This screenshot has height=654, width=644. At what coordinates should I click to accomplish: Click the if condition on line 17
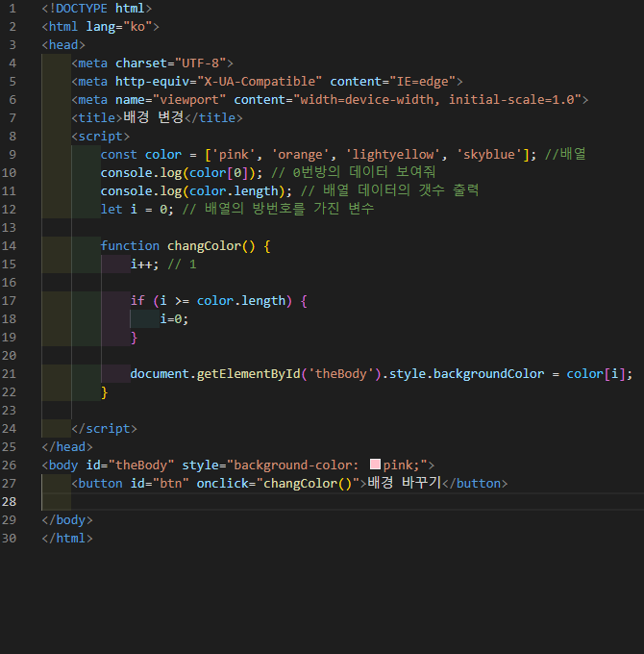223,301
